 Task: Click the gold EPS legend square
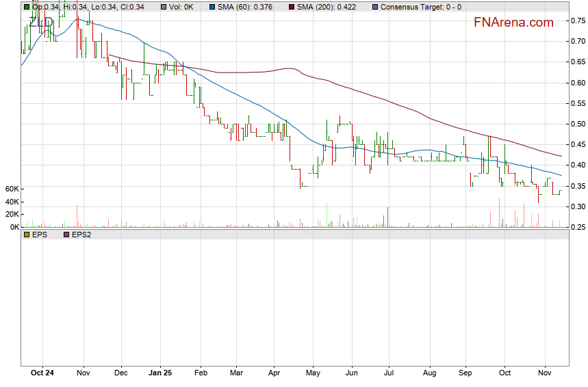[27, 235]
